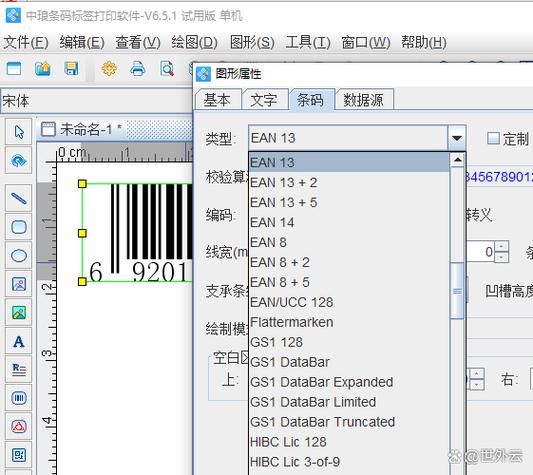Select the rotate arrow tool
This screenshot has width=533, height=475.
(x=19, y=160)
